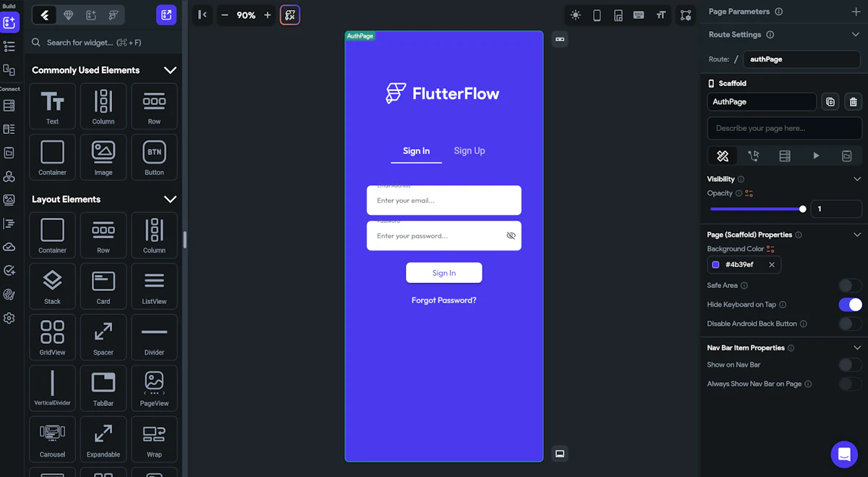
Task: Enable Show on Nav Bar switch
Action: click(x=850, y=365)
